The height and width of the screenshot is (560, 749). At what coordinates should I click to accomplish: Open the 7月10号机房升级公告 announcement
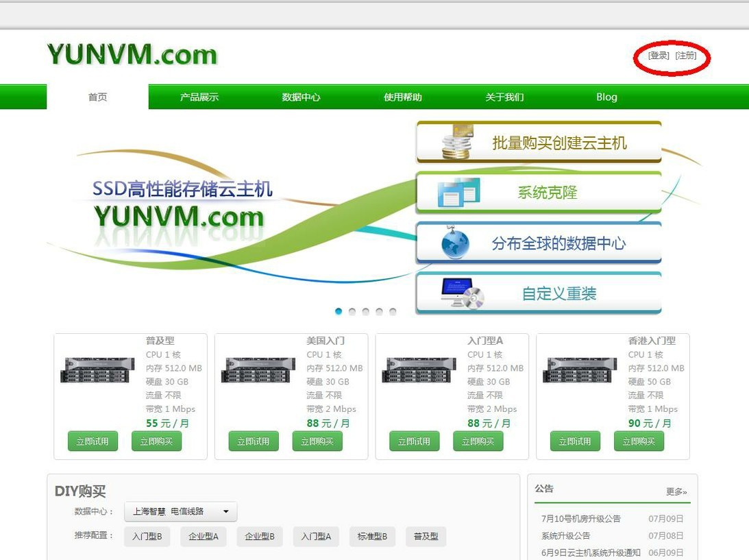coord(581,518)
